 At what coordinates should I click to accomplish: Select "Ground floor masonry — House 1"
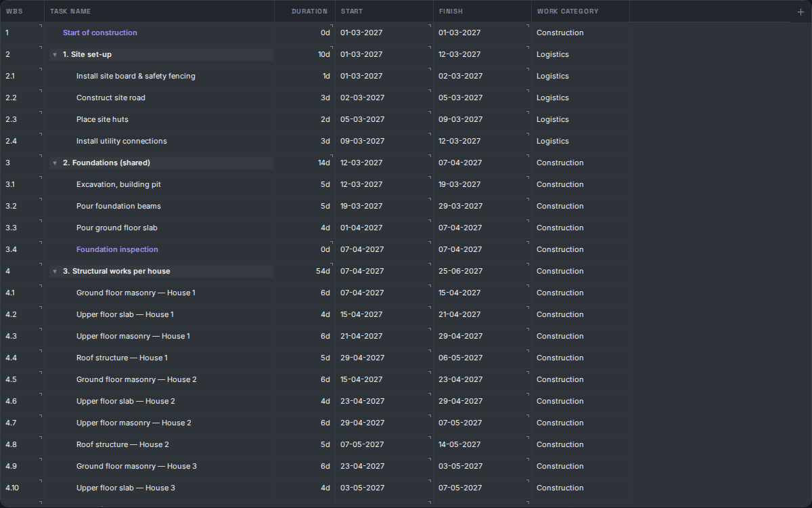(x=136, y=293)
